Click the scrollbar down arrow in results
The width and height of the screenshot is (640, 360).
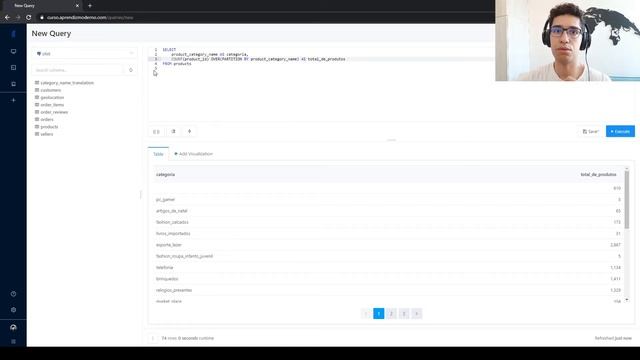pos(627,300)
